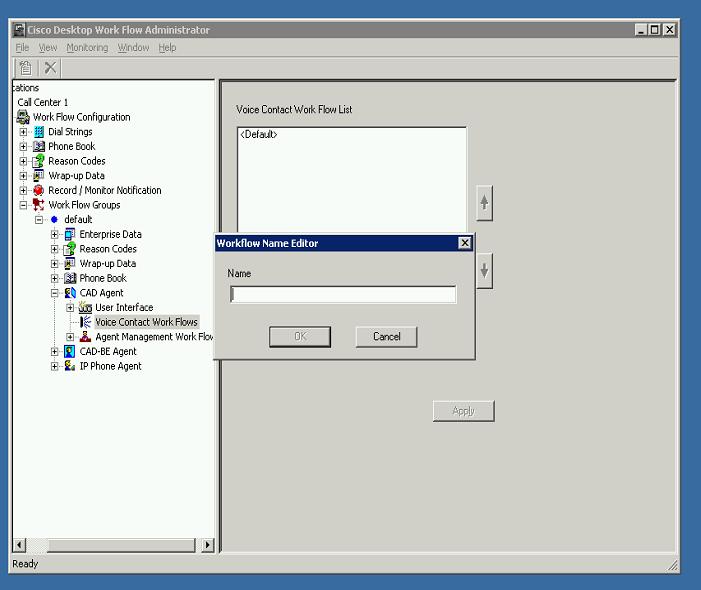701x590 pixels.
Task: Open the View menu
Action: click(x=48, y=47)
